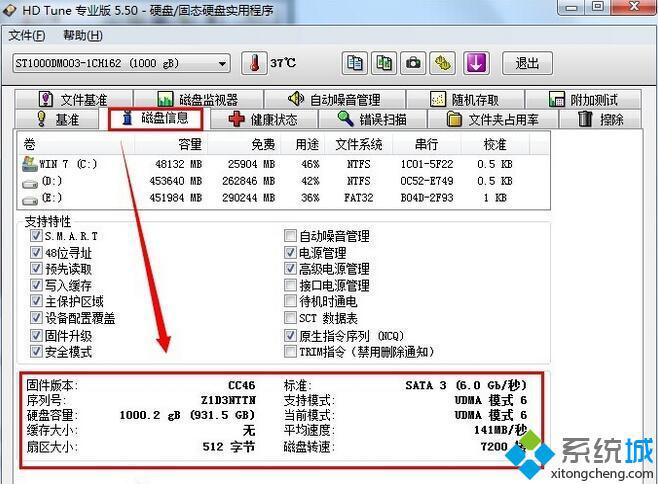The image size is (658, 484).
Task: Select the 磁盘信息 tab
Action: (x=156, y=118)
